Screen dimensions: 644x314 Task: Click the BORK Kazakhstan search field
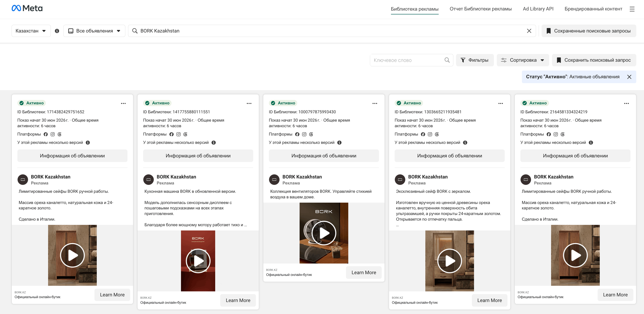(332, 31)
